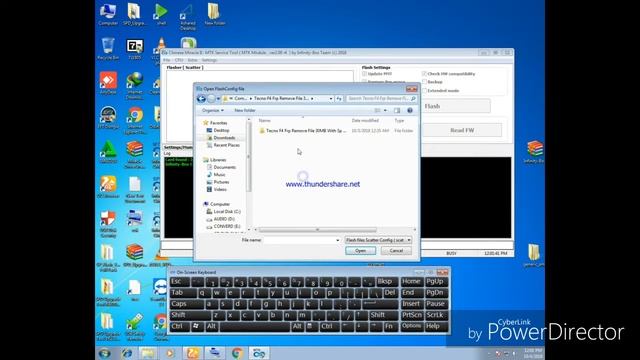Toggle the first Flash Settings update checkbox
This screenshot has height=360, width=640.
pos(364,74)
